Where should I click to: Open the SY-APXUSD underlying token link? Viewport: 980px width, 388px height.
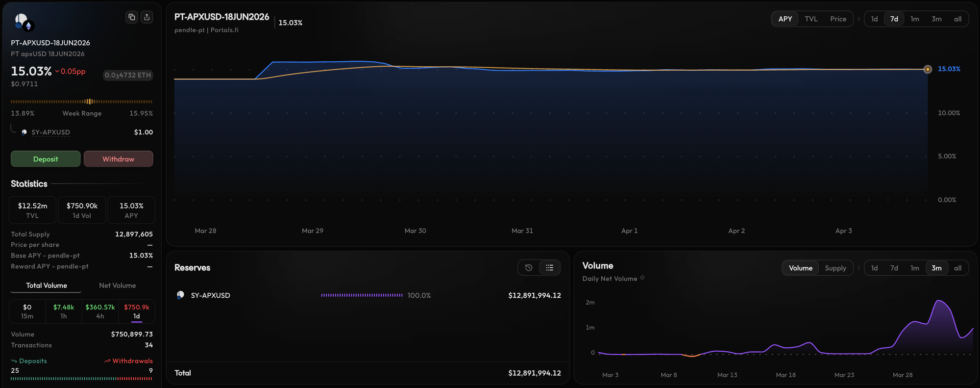(50, 132)
